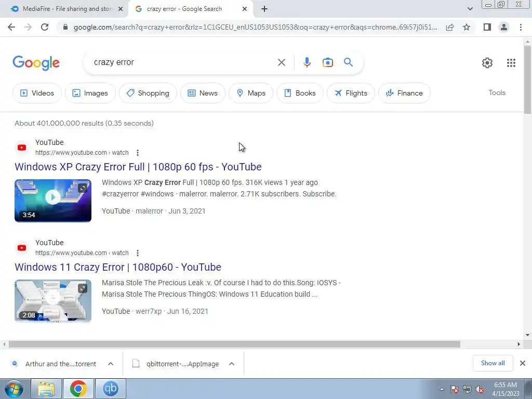Click second result's youtube.com watch URL

tap(82, 253)
